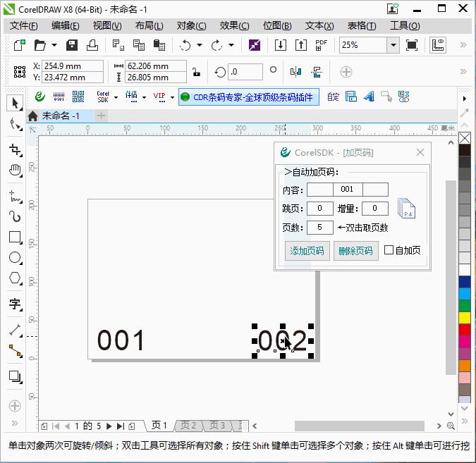Switch to the 页 3 tab

(216, 426)
